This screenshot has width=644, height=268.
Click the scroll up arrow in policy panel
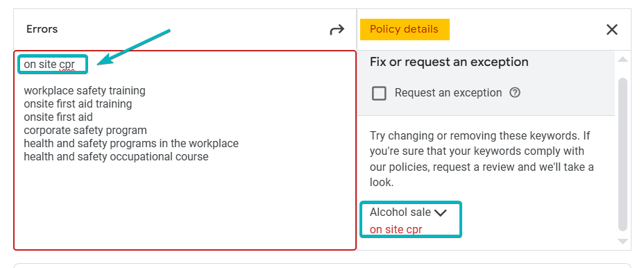(622, 60)
